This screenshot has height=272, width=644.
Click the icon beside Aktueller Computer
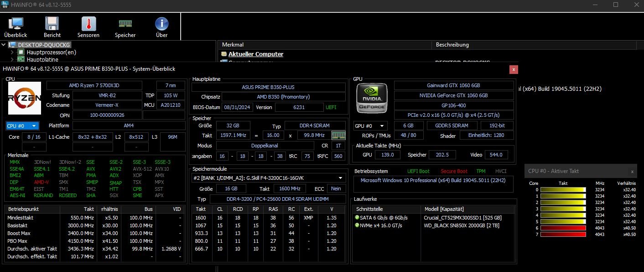click(224, 54)
